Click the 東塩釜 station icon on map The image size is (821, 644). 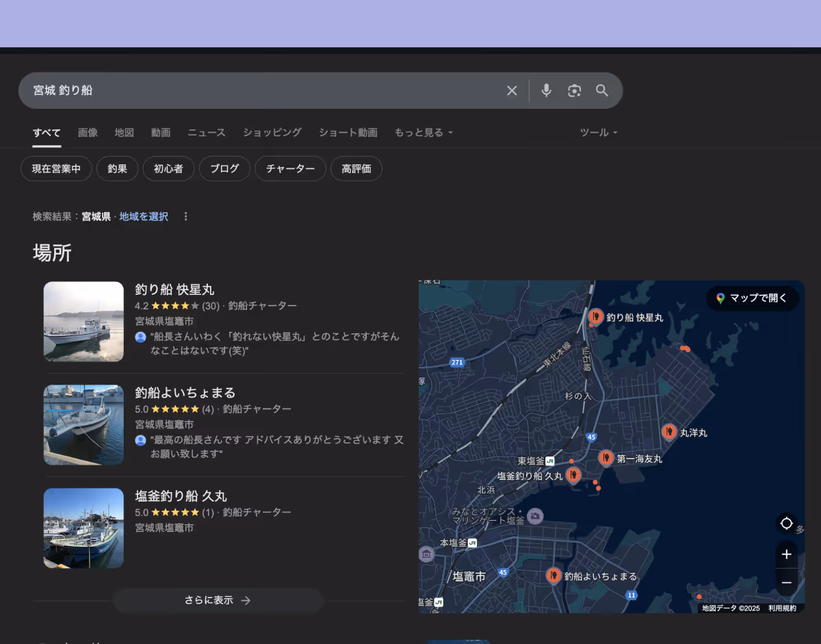[x=549, y=461]
